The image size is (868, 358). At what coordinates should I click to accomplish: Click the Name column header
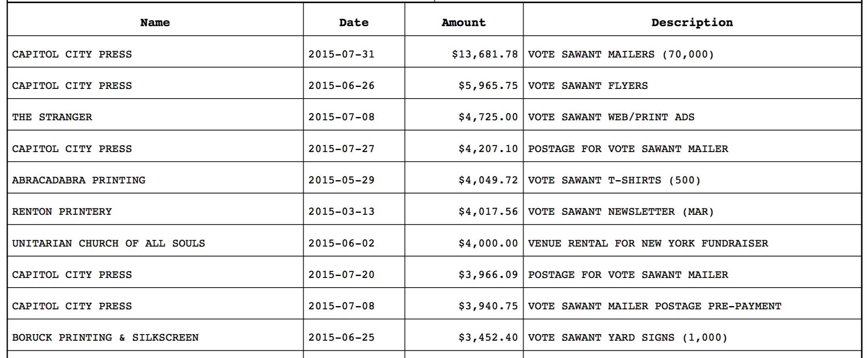point(155,23)
